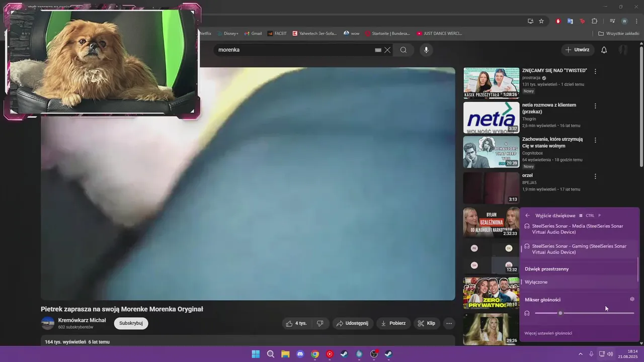The image size is (644, 362).
Task: Open YouTube Music taskbar icon
Action: [330, 354]
